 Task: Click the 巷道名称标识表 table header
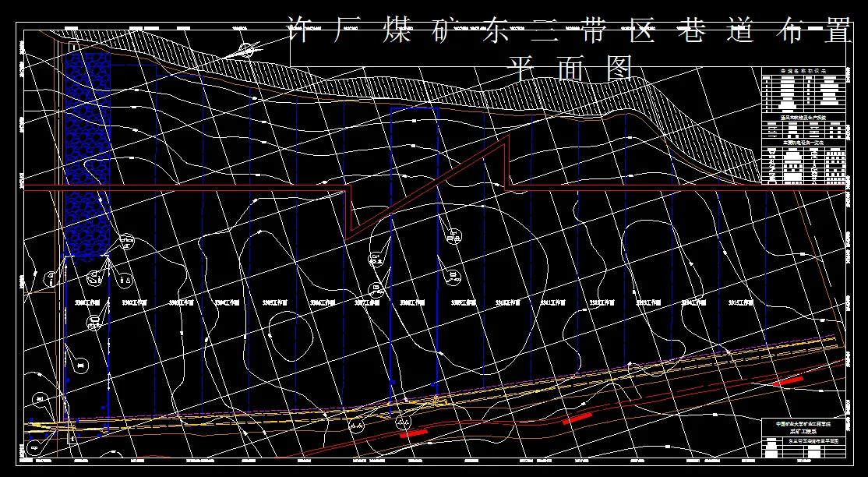coord(803,72)
